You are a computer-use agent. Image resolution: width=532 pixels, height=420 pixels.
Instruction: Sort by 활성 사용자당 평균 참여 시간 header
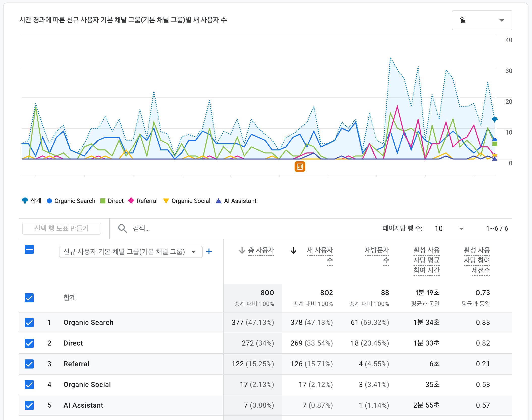pyautogui.click(x=427, y=260)
